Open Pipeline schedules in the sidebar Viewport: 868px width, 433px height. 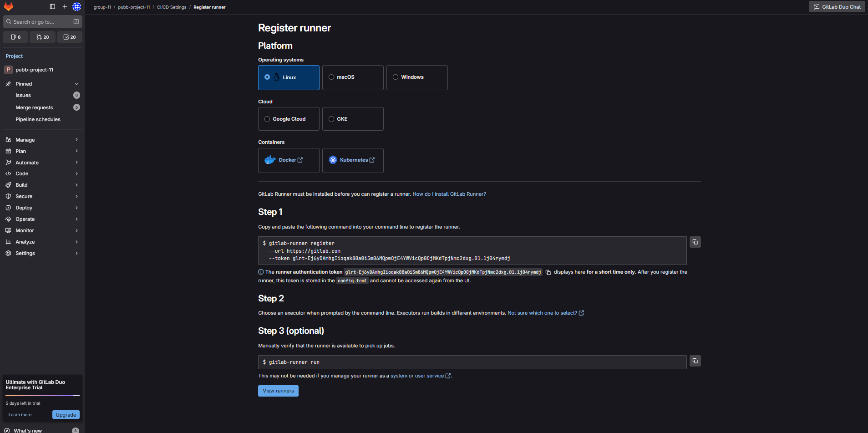point(38,119)
